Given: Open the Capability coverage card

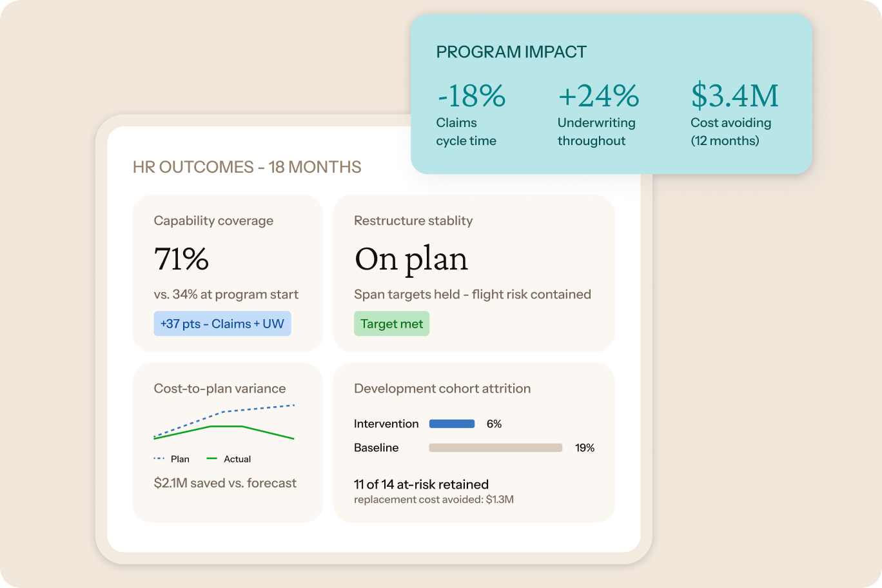Looking at the screenshot, I should (228, 273).
